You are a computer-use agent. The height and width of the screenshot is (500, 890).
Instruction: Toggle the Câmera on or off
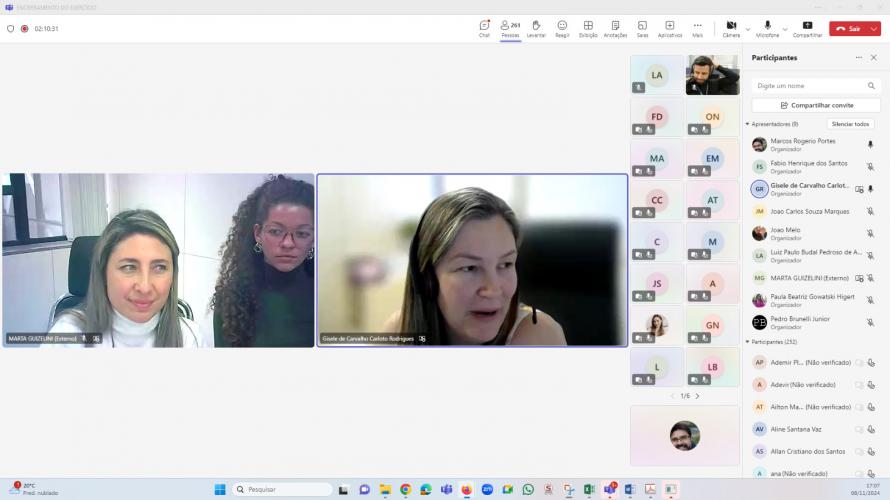pos(731,28)
